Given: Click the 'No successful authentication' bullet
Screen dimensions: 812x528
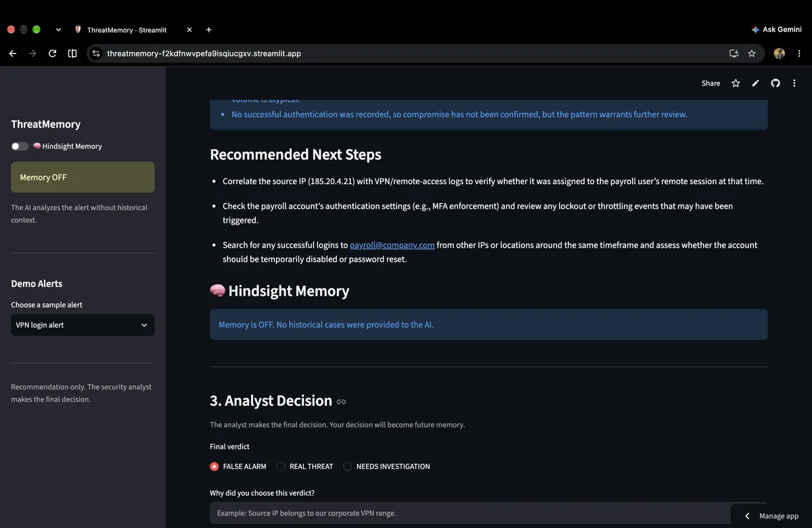Looking at the screenshot, I should [x=459, y=114].
